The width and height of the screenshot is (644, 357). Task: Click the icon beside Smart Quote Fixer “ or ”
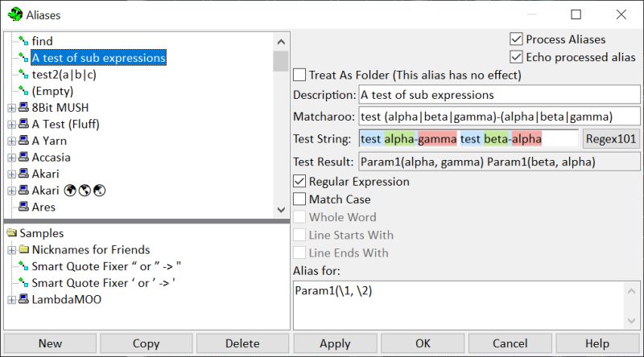[x=23, y=266]
